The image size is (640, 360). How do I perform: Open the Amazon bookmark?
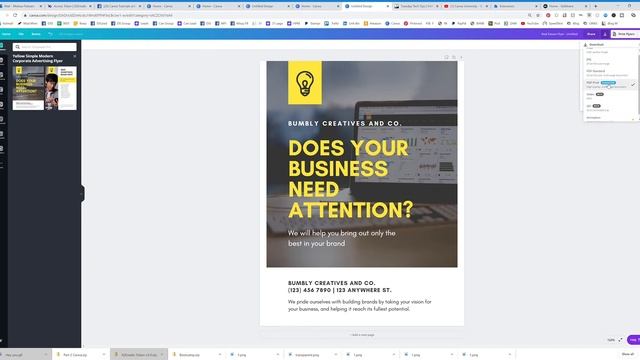pyautogui.click(x=372, y=24)
